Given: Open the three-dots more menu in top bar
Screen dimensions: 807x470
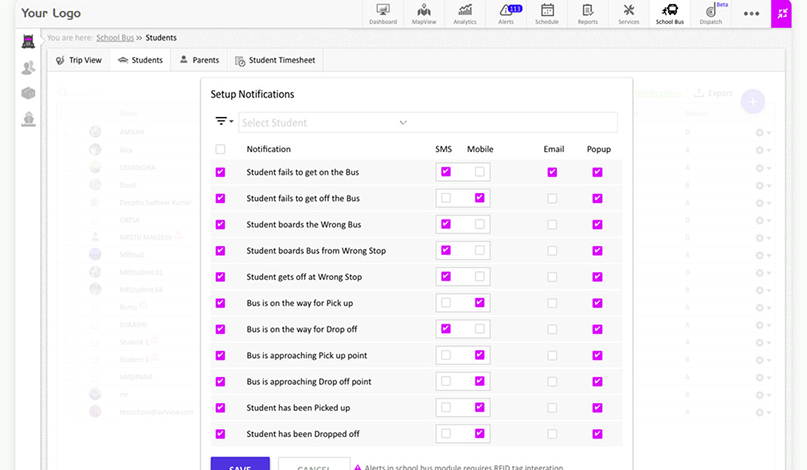Looking at the screenshot, I should click(751, 14).
